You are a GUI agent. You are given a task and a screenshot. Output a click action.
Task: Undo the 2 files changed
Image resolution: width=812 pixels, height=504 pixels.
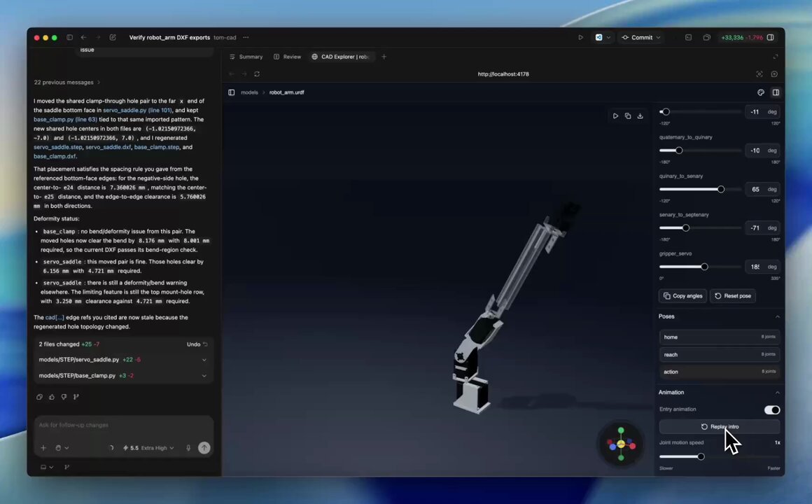click(x=197, y=344)
